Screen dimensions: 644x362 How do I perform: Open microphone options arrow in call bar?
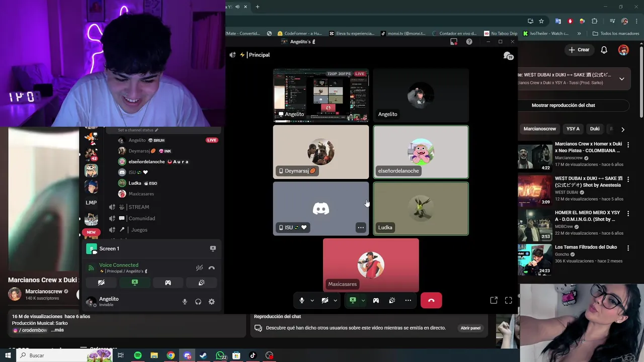pyautogui.click(x=312, y=301)
